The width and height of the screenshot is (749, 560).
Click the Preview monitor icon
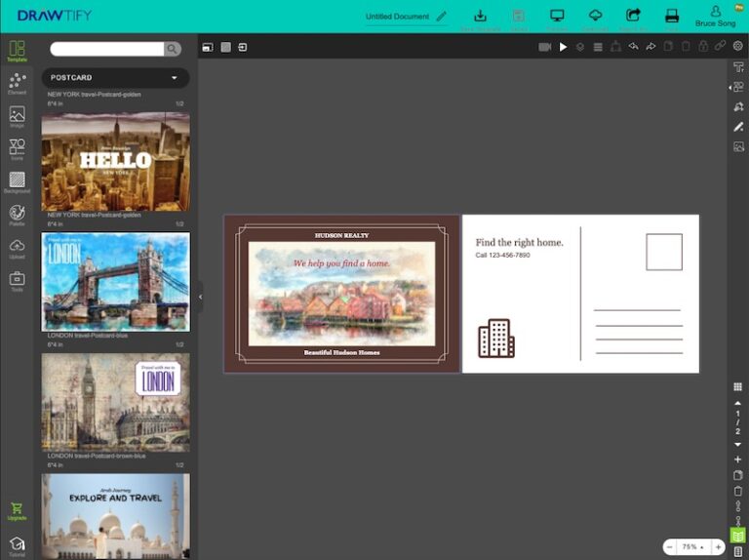557,16
